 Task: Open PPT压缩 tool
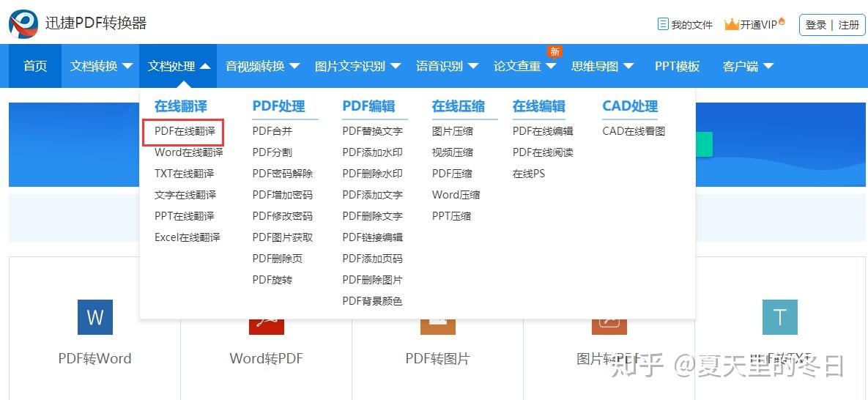pos(452,216)
